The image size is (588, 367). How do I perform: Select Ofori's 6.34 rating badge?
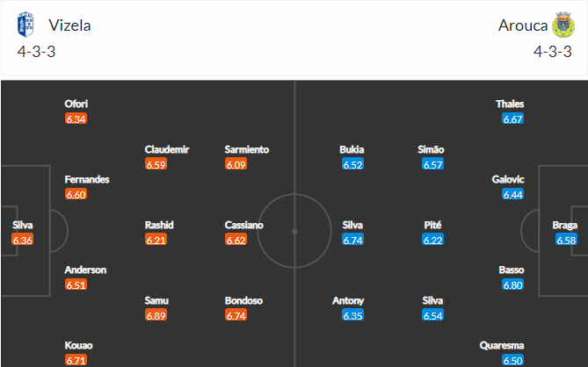tap(76, 119)
